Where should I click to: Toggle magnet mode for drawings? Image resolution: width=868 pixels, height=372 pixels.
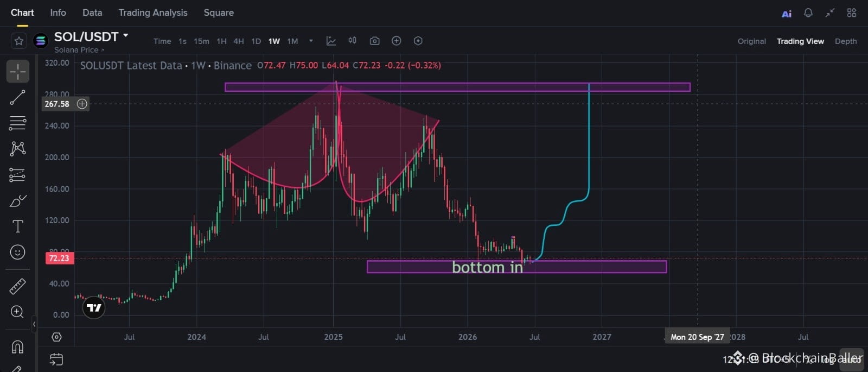(x=17, y=346)
